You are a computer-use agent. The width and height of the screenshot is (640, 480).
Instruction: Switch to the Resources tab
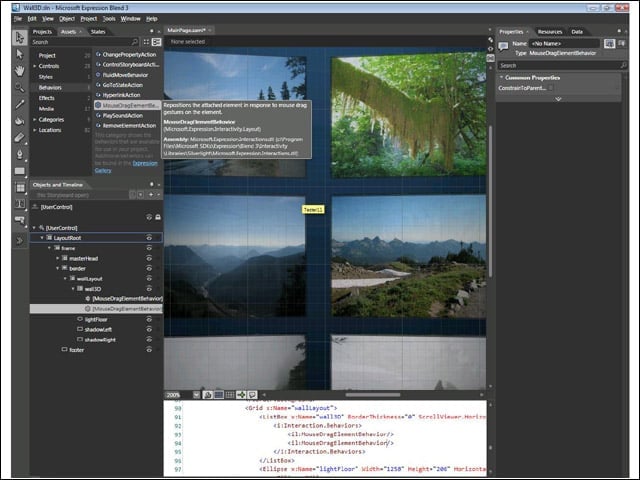point(550,31)
